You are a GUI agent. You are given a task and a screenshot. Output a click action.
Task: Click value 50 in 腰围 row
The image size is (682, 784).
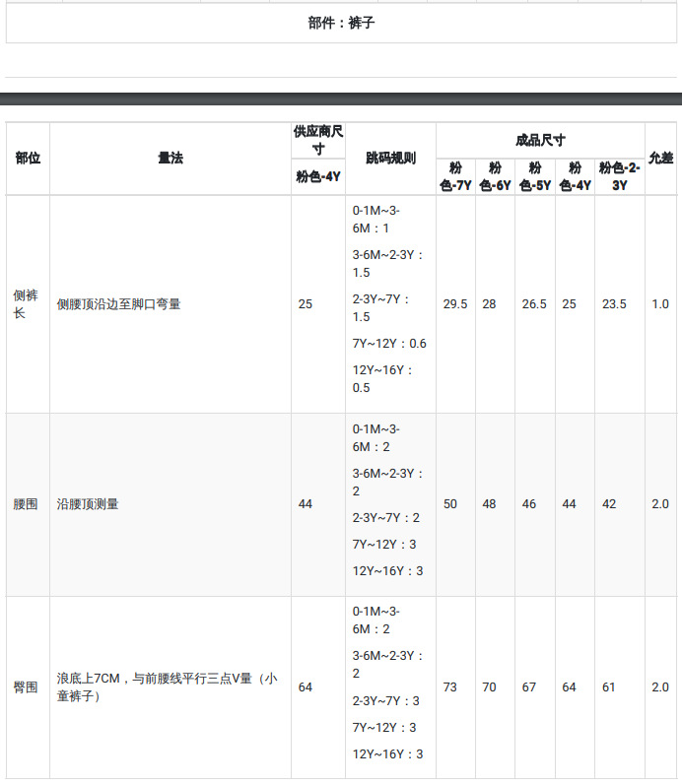click(x=449, y=504)
